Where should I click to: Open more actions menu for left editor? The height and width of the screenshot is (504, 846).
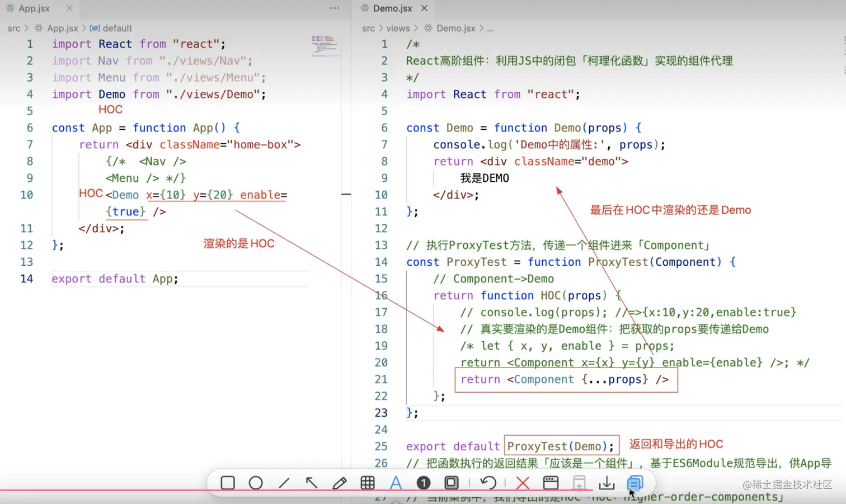coord(335,8)
